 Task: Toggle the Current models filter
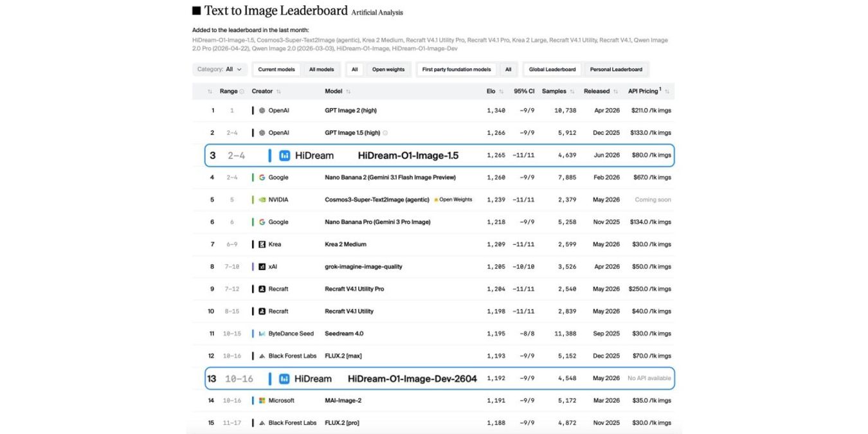(276, 69)
